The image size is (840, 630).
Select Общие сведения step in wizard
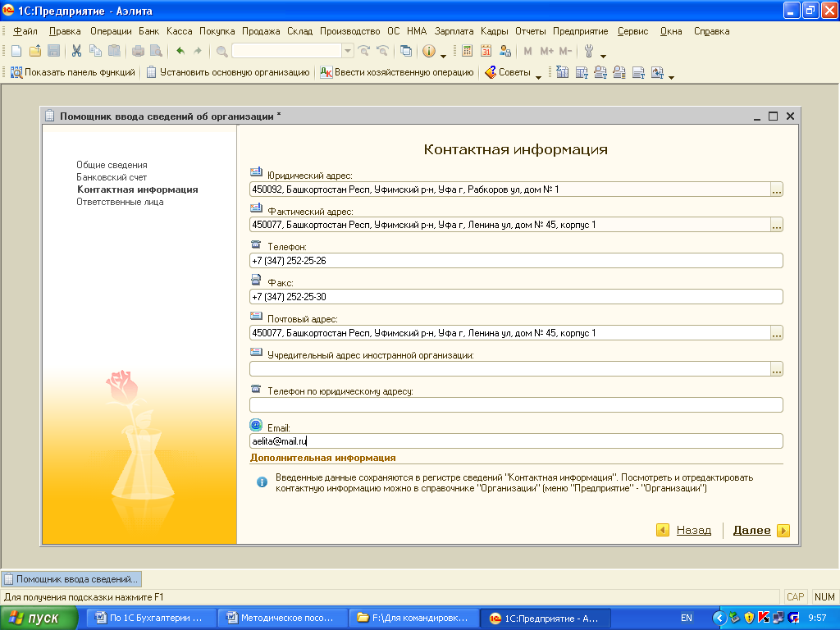(x=112, y=165)
